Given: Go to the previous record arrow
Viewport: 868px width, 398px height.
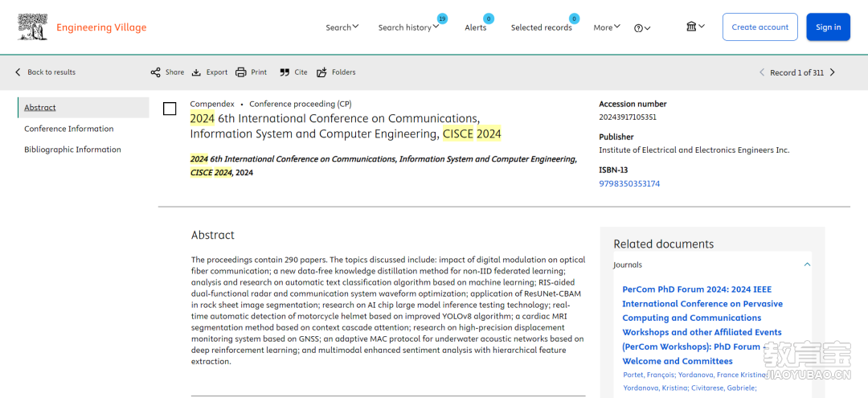Looking at the screenshot, I should [762, 72].
